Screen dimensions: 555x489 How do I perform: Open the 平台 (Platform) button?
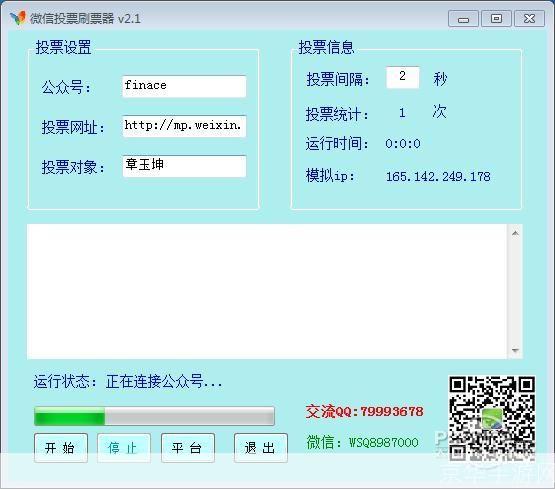point(188,448)
